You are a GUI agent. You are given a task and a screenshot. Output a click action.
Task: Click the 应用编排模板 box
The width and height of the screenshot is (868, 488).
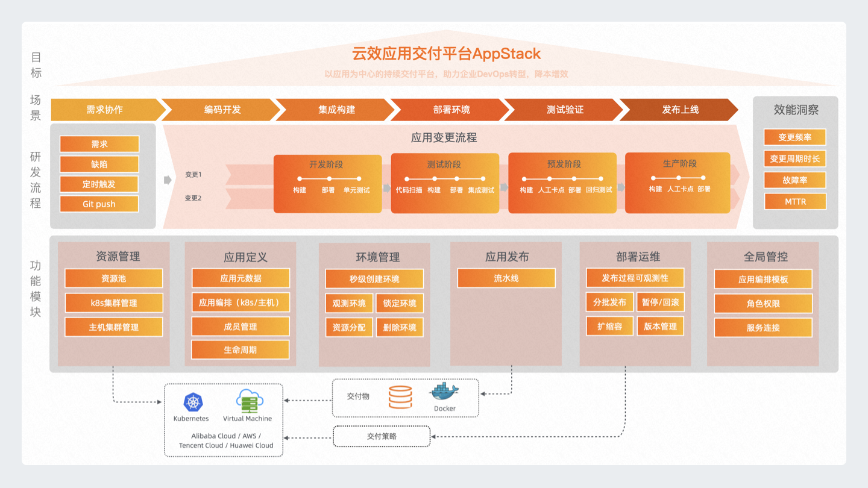[763, 279]
